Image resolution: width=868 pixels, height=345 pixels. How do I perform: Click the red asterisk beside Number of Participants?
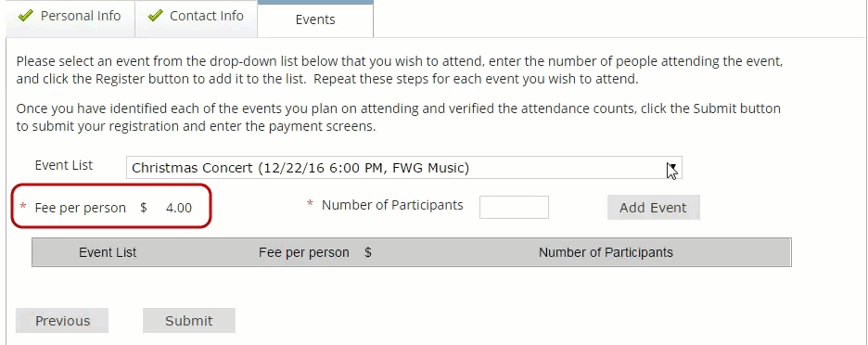[x=310, y=204]
